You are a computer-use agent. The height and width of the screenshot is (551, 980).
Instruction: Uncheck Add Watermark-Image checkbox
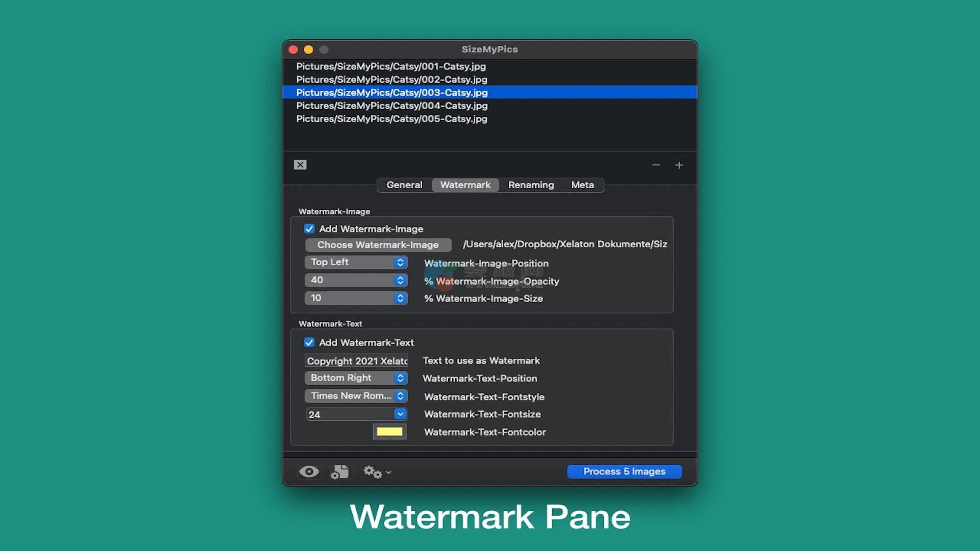pos(309,229)
